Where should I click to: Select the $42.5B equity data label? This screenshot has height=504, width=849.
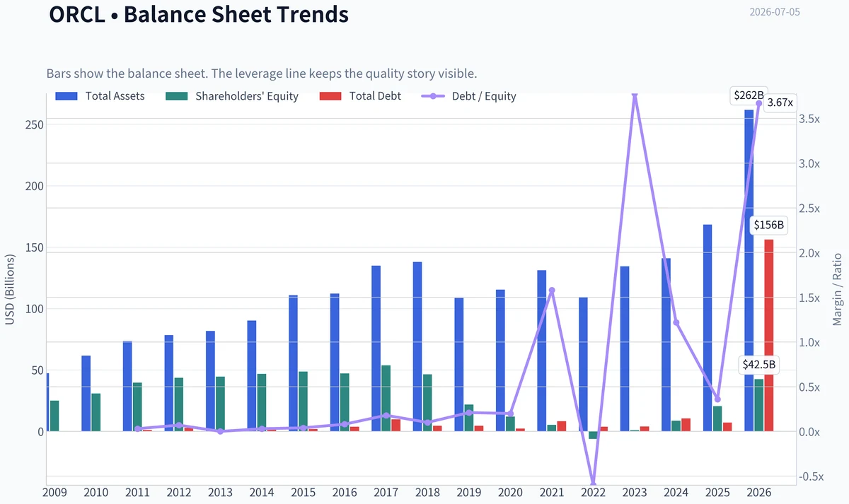[759, 365]
